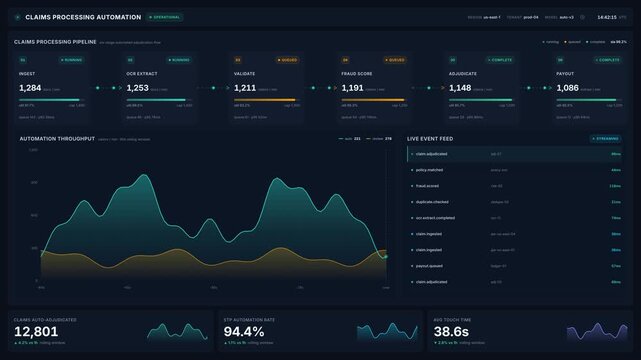Viewport: 641px width, 360px height.
Task: Click the 1,284 throughput value on Ingest
Action: 30,88
